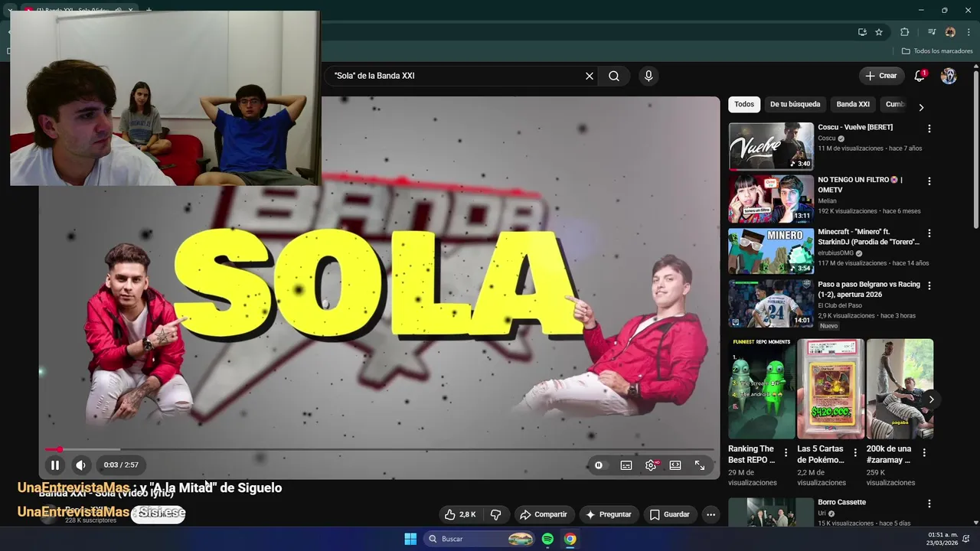Viewport: 980px width, 551px height.
Task: Open the Ranking The Best REPO short
Action: tap(762, 389)
